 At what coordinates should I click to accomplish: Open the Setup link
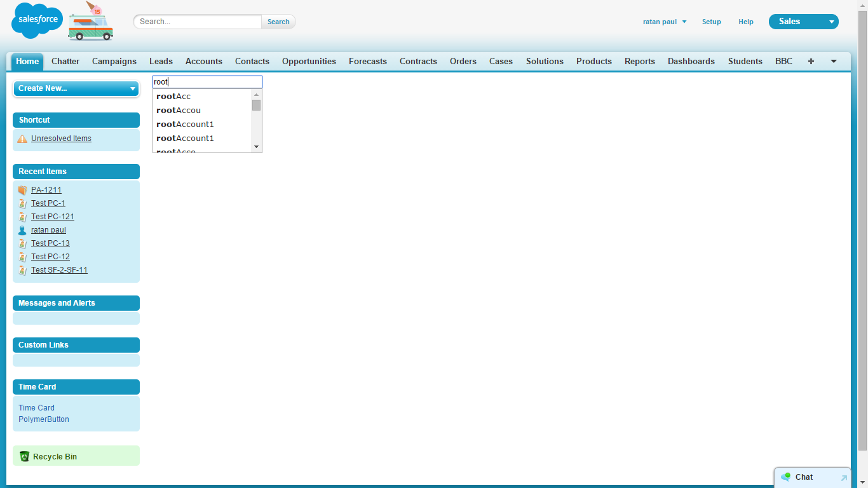pyautogui.click(x=712, y=22)
